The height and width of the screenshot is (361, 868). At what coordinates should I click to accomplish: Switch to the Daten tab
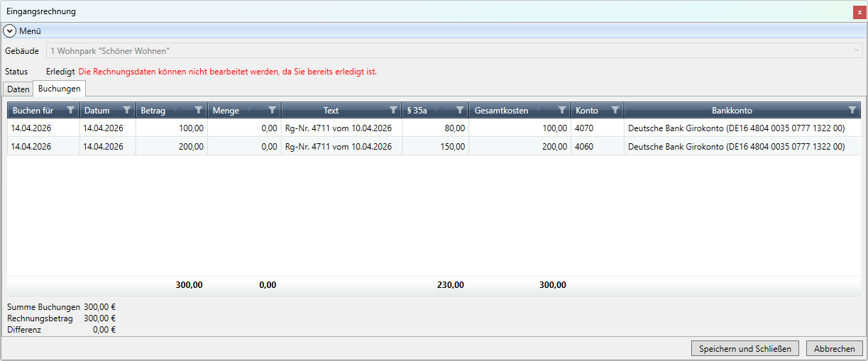(18, 89)
